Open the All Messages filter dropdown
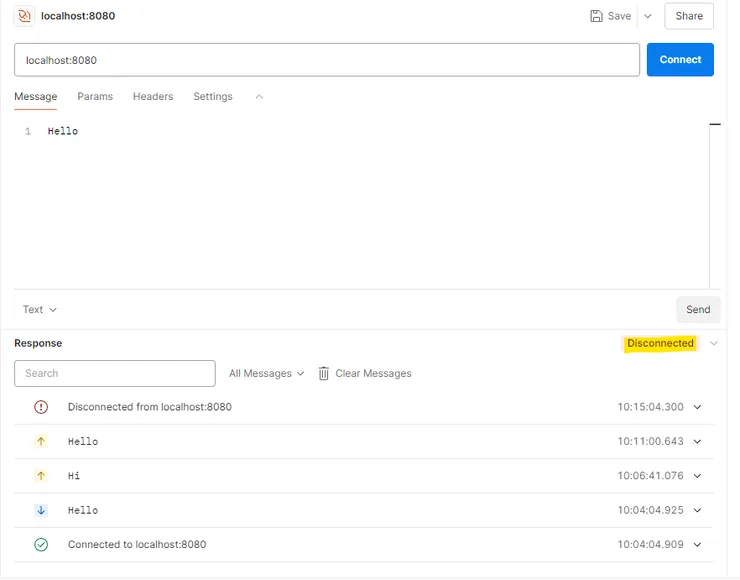Image resolution: width=740 pixels, height=580 pixels. click(x=266, y=373)
